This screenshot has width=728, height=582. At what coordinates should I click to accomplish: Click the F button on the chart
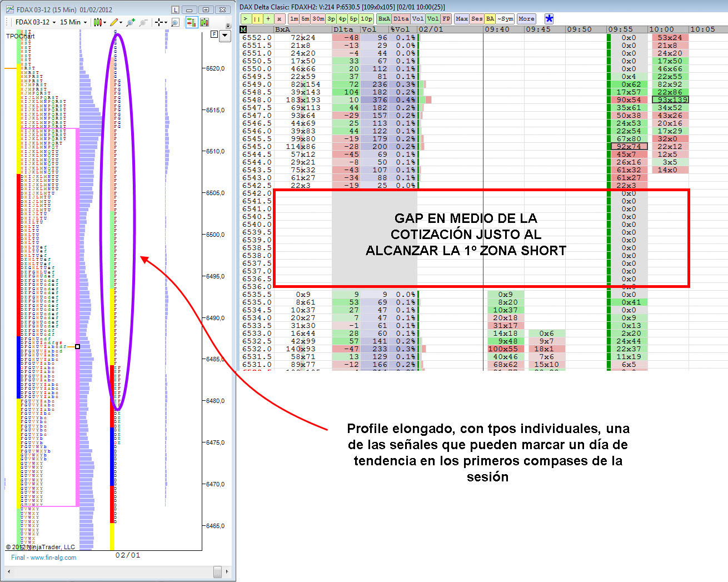(x=215, y=34)
